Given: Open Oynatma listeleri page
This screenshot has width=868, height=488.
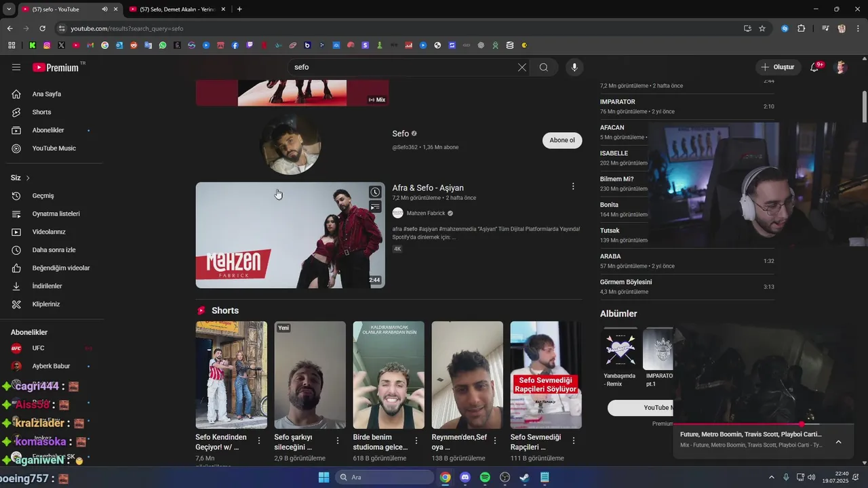Looking at the screenshot, I should 54,213.
